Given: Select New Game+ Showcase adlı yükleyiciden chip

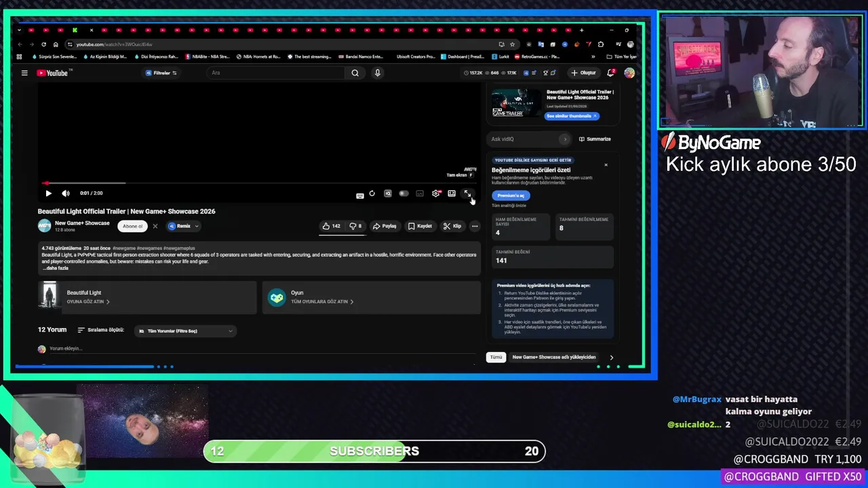Looking at the screenshot, I should (554, 357).
